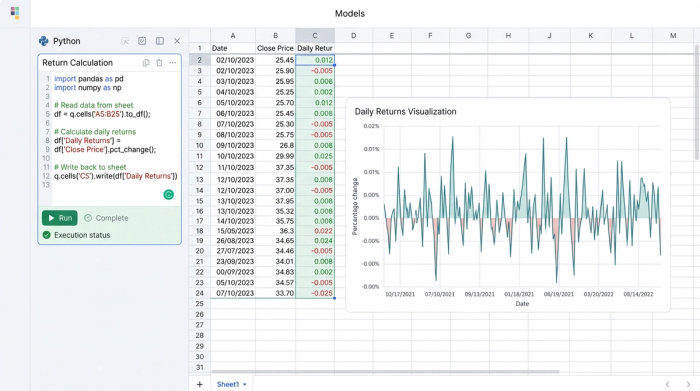Image resolution: width=700 pixels, height=391 pixels.
Task: Click the Python language icon in panel header
Action: point(43,41)
